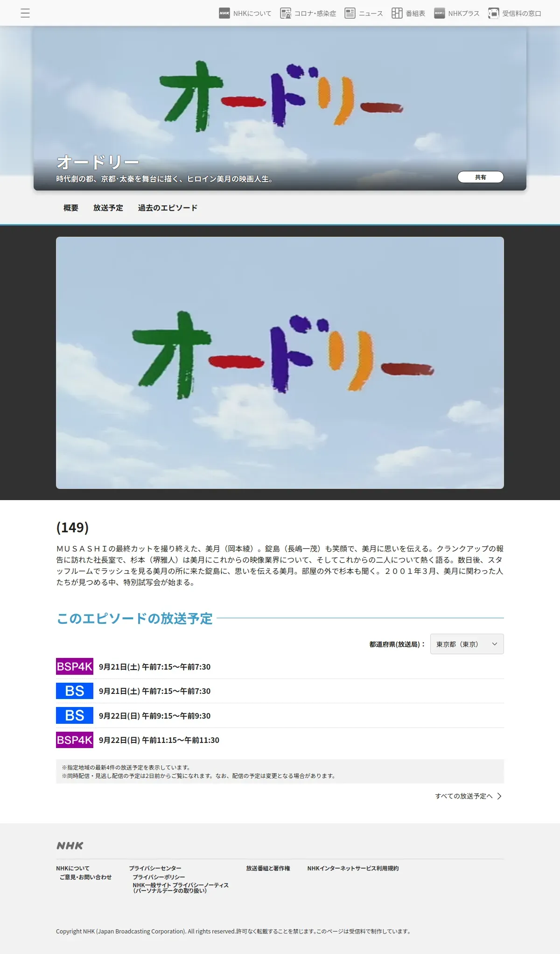Open the hamburger menu icon
Screen dimensions: 560x954
tap(25, 13)
